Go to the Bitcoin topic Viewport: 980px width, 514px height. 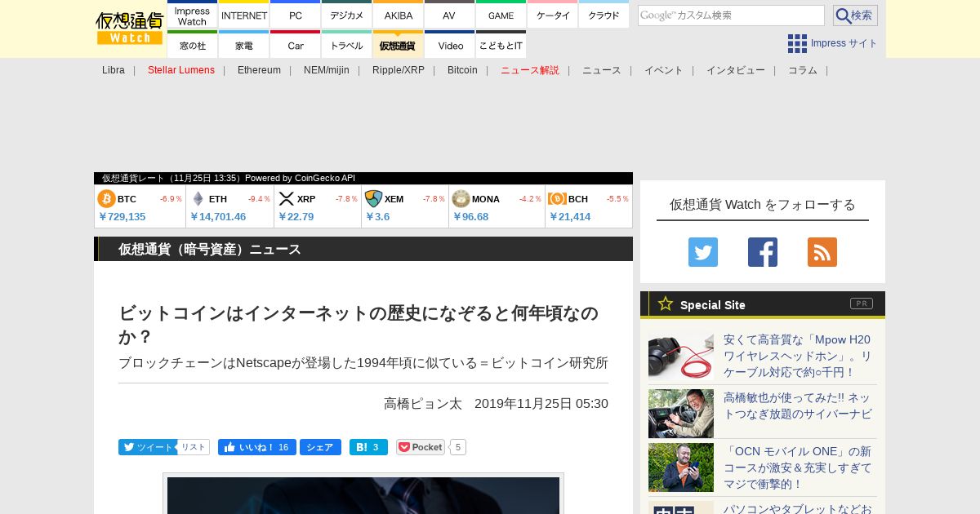pyautogui.click(x=462, y=70)
